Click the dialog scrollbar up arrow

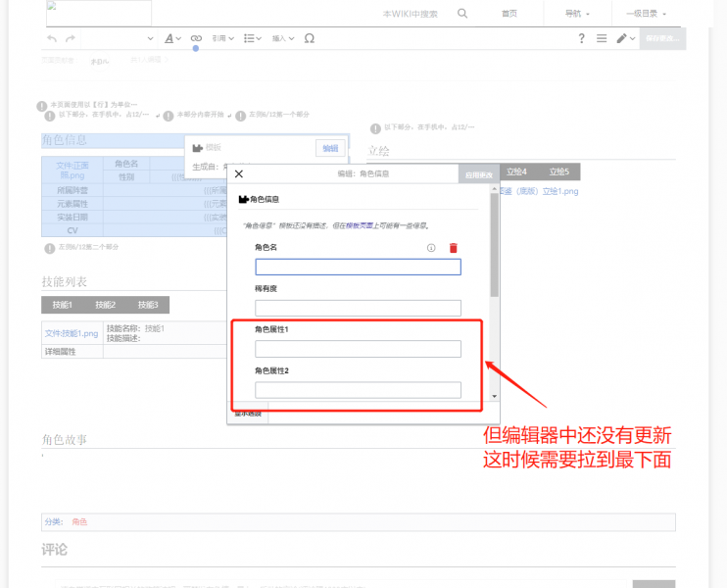tap(494, 189)
